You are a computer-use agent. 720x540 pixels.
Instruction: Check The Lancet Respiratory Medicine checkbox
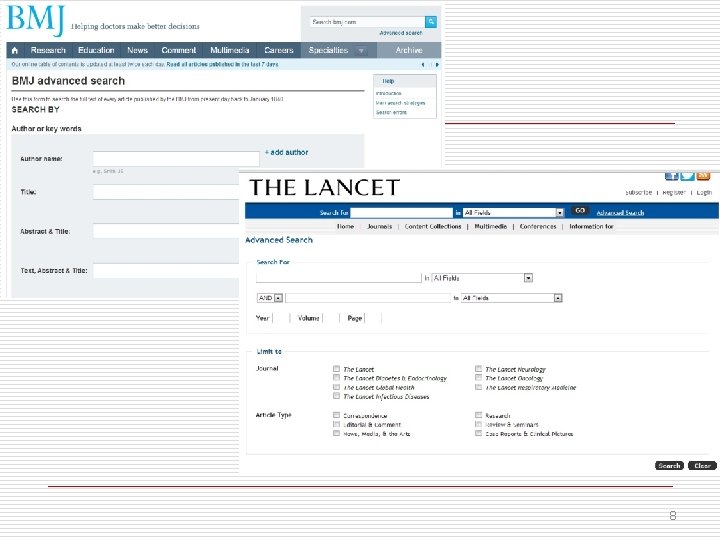(x=478, y=387)
